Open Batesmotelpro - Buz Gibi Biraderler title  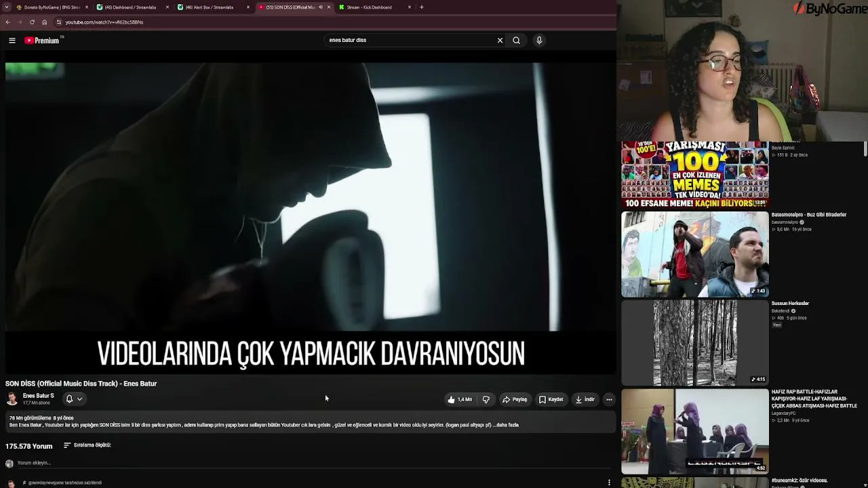(809, 215)
